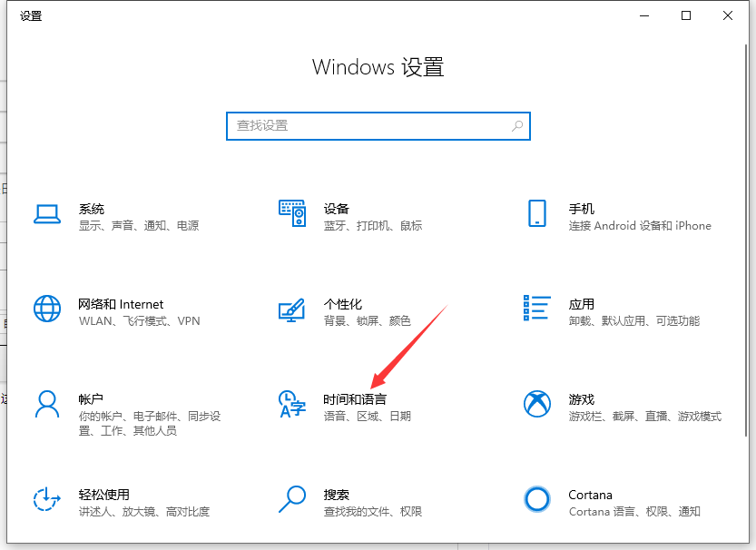
Task: Click description 游戏栏、截屏、直播、游戏模式
Action: point(645,416)
